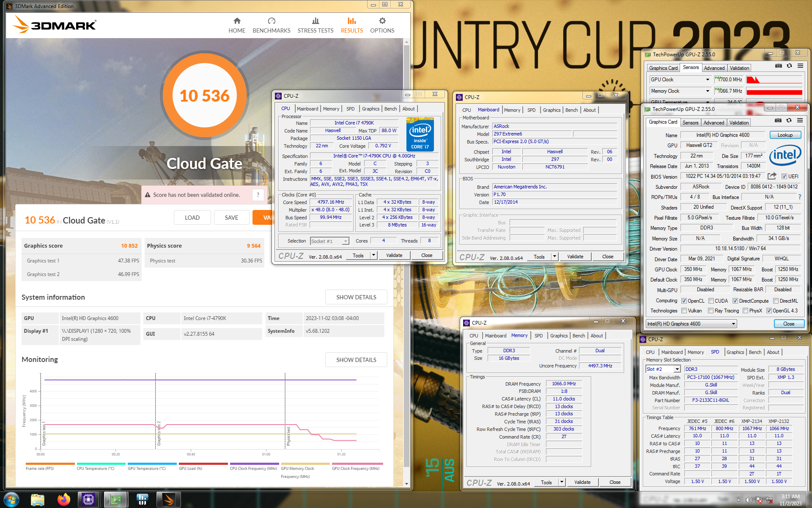Toggle CPU Clock Frequency purple legend swatch
Screen dimensions: 812x508
(x=254, y=464)
